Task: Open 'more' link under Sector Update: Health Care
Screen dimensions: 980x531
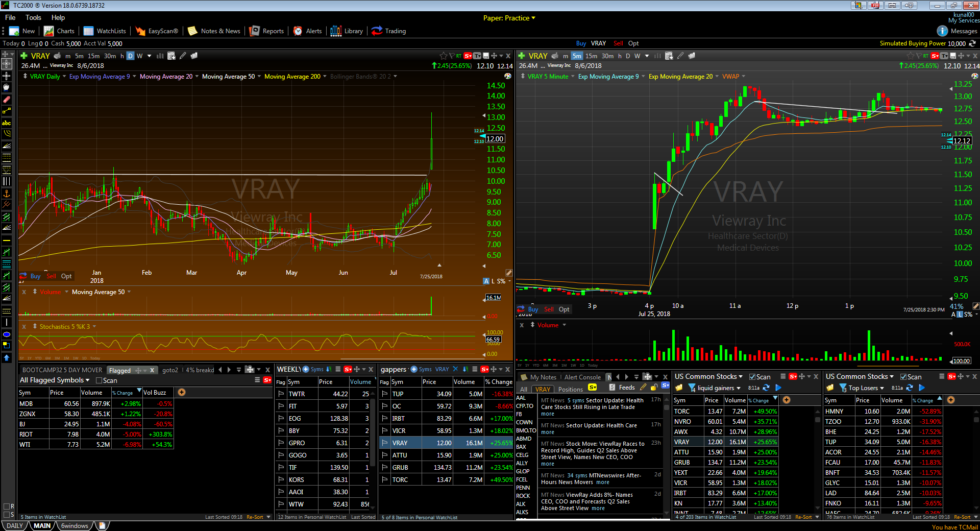Action: tap(547, 432)
